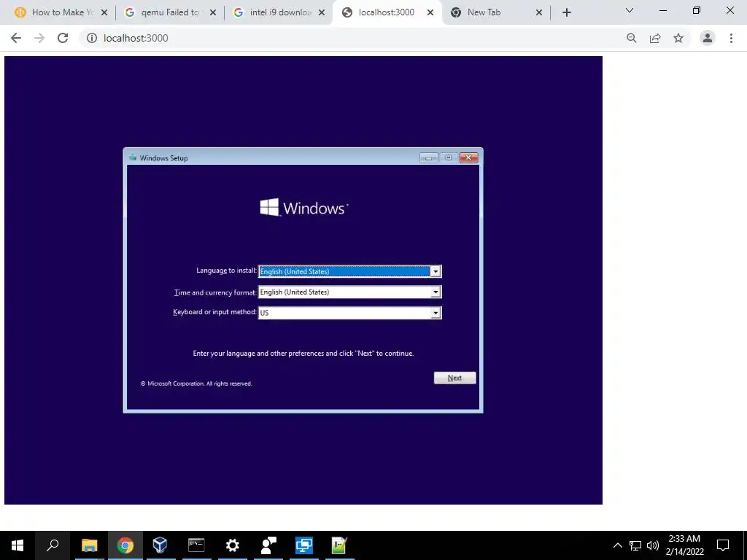Open the notification center icon
747x560 pixels.
coord(723,545)
